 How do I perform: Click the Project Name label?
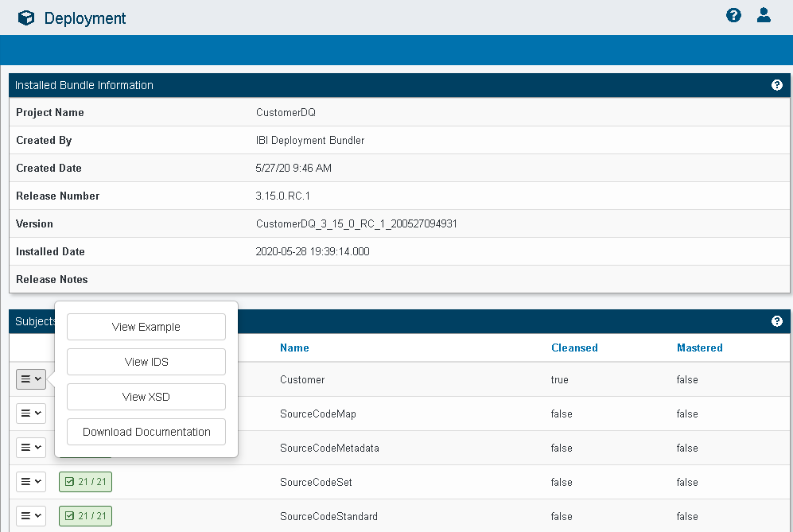(50, 112)
